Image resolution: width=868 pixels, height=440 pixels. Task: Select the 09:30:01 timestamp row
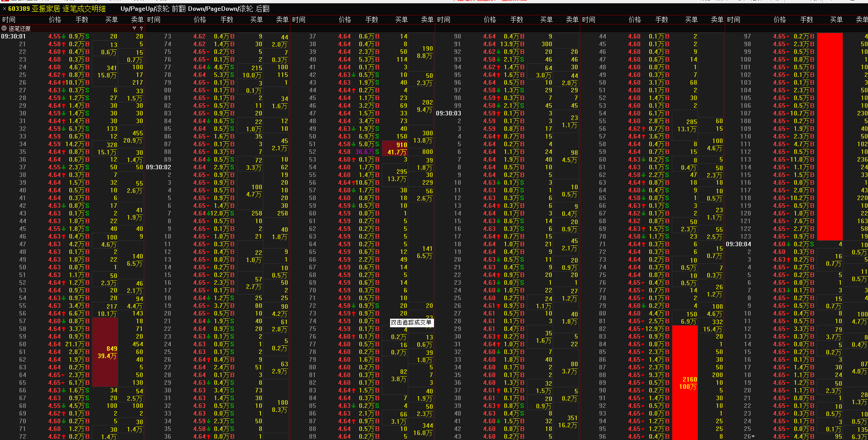(14, 36)
